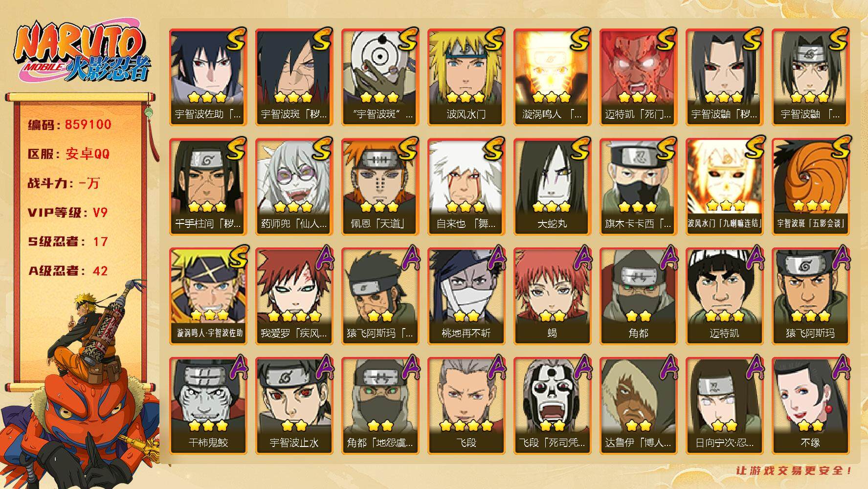Viewport: 868px width, 489px height.
Task: Select the 宇智波止水 card
Action: coord(293,406)
